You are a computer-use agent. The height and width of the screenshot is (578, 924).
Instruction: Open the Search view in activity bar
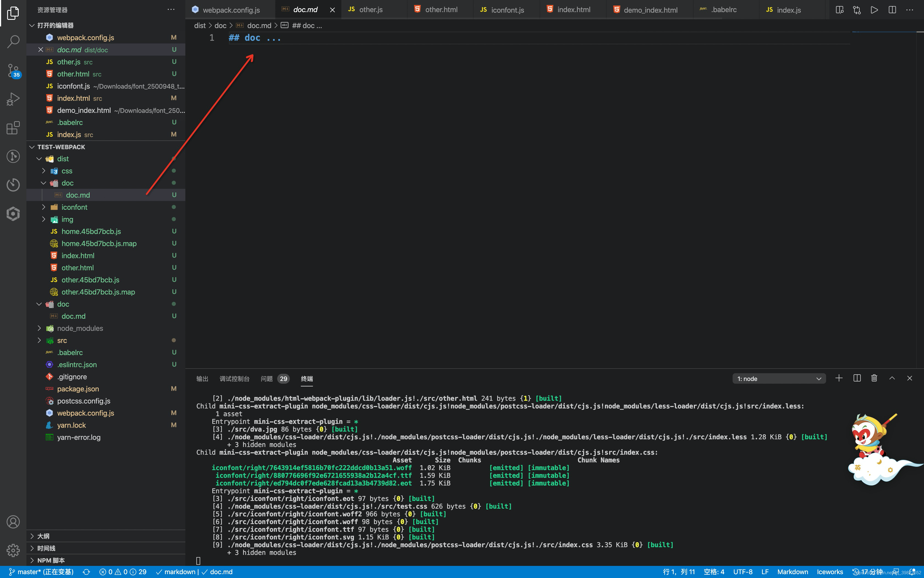tap(13, 42)
